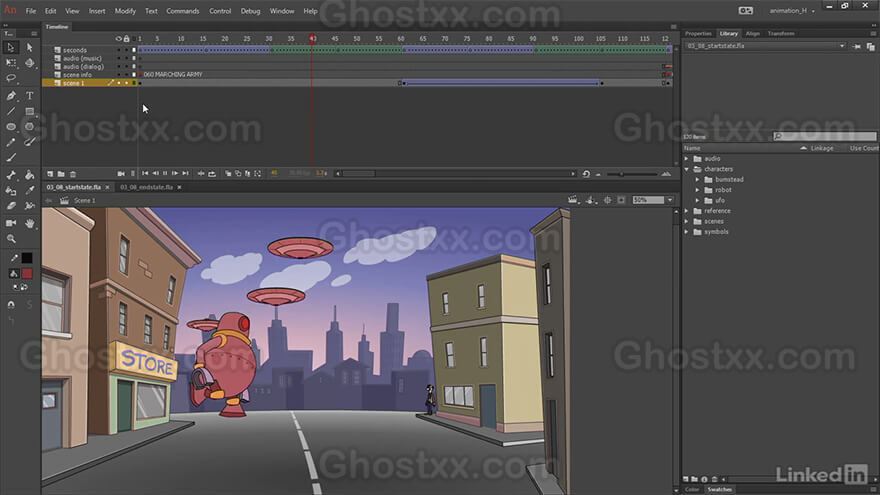Select the Oval tool
880x495 pixels.
click(x=11, y=127)
